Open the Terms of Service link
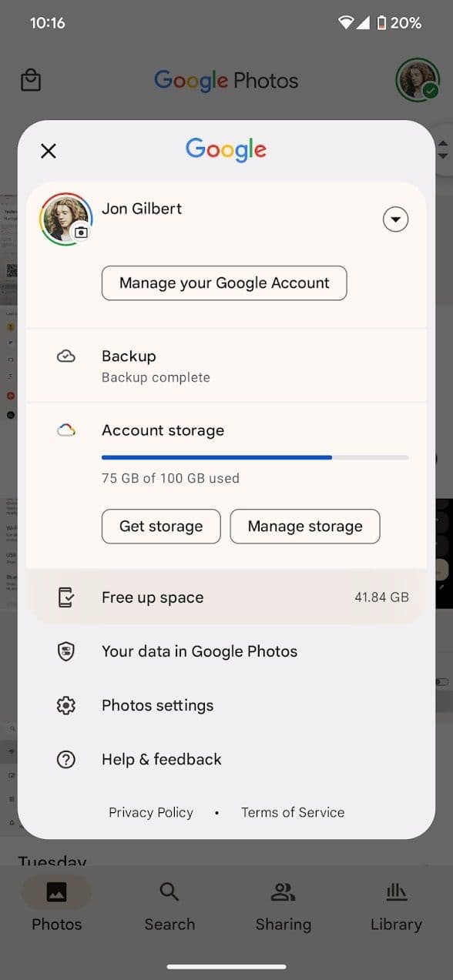Viewport: 453px width, 980px height. click(x=293, y=812)
